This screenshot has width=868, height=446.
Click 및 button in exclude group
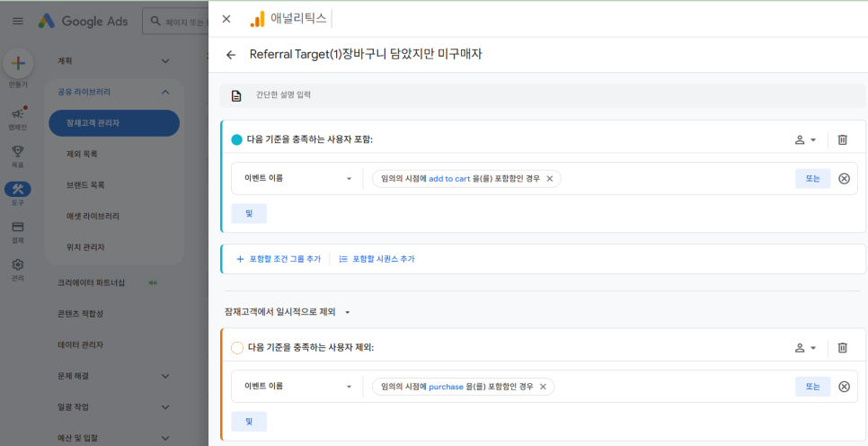click(249, 421)
